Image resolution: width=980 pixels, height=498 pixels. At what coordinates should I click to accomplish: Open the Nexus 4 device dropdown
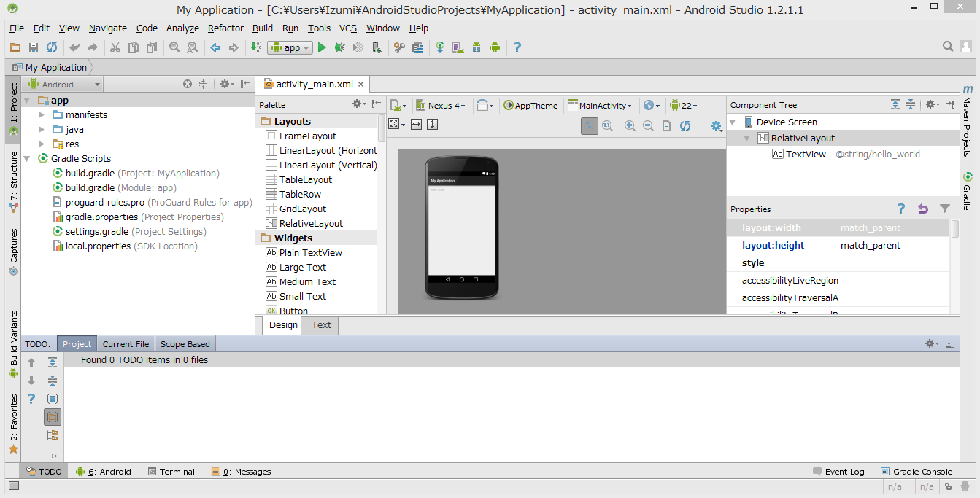(441, 105)
